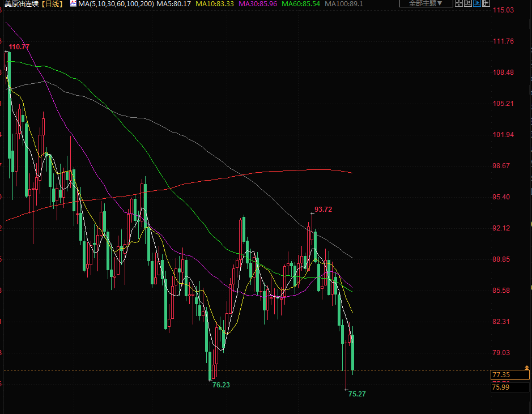Click the orange up-arrow marker above 77.35

[x=527, y=368]
